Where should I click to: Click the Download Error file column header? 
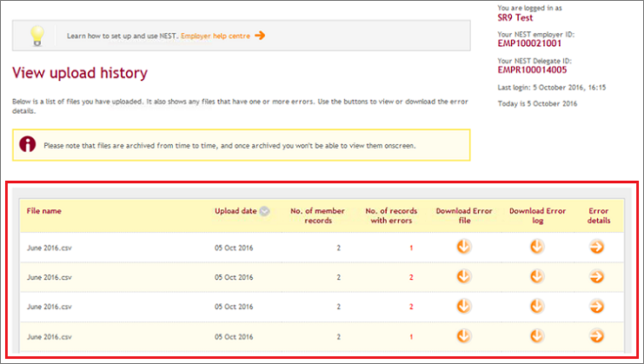pyautogui.click(x=464, y=215)
